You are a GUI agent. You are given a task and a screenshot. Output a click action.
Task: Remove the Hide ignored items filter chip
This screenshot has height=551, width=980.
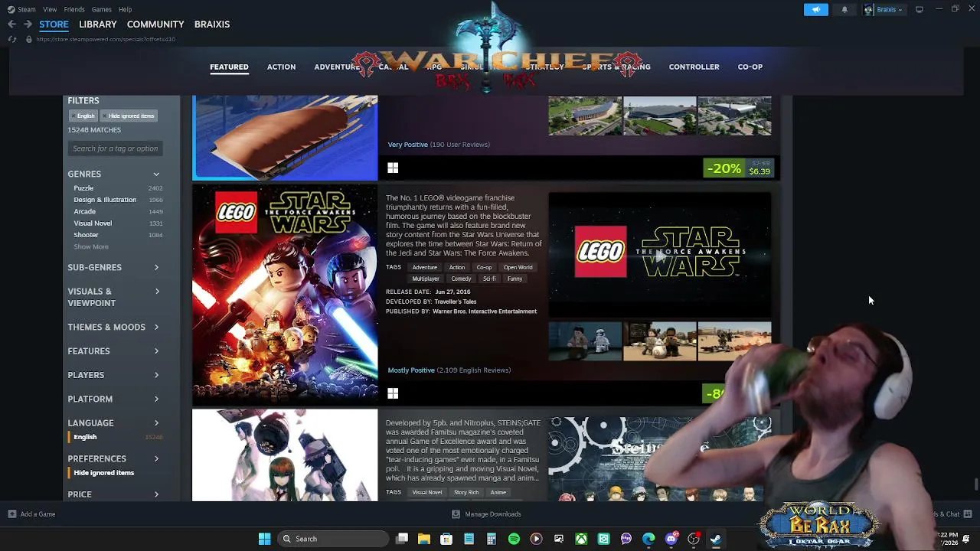129,116
